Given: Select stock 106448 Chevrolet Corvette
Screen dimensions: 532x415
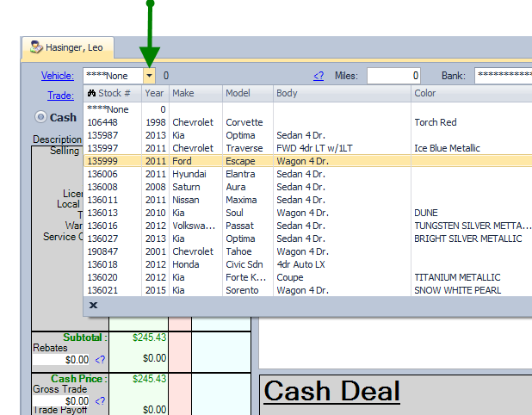Looking at the screenshot, I should [307, 122].
